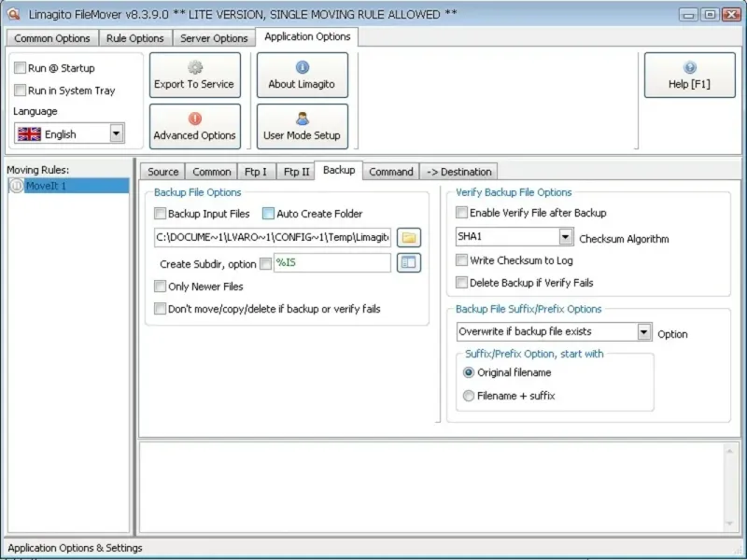Open the Server Options tab
Screen dimensions: 747x560
pos(214,38)
